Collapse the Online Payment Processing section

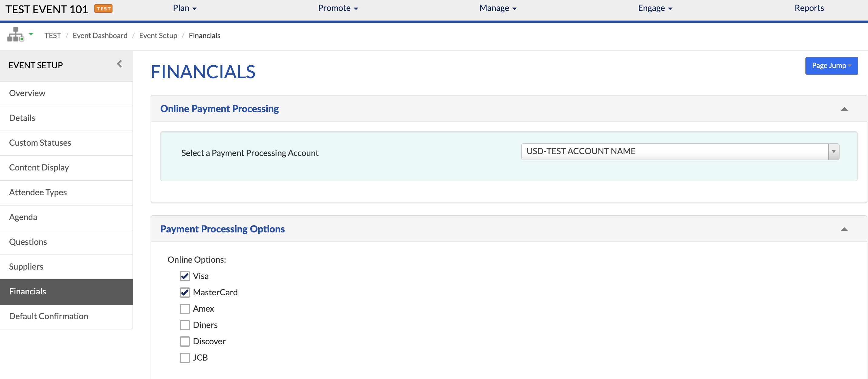844,109
